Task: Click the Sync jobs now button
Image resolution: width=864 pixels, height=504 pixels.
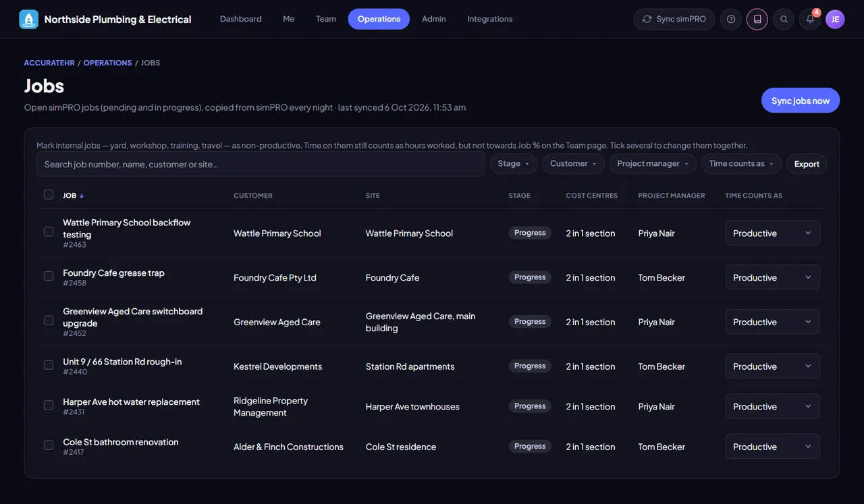Action: (801, 101)
